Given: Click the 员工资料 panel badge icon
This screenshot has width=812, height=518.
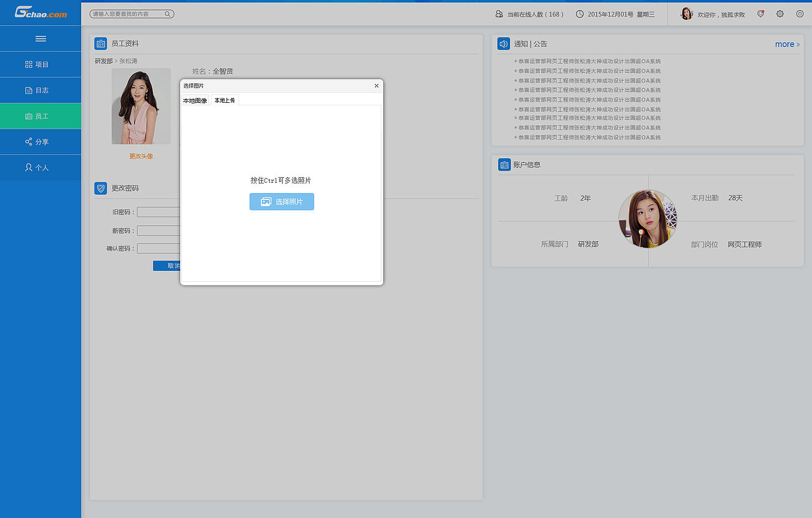Looking at the screenshot, I should pos(100,44).
